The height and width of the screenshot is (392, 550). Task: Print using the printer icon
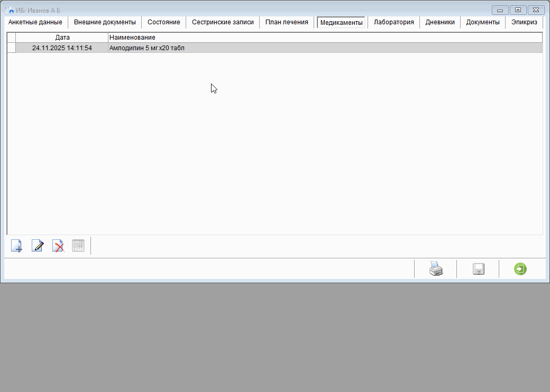tap(436, 269)
